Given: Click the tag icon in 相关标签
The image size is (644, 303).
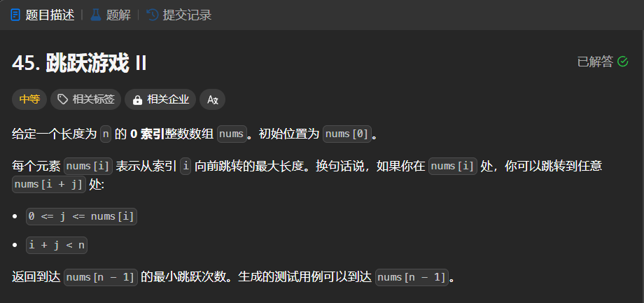Looking at the screenshot, I should click(62, 99).
